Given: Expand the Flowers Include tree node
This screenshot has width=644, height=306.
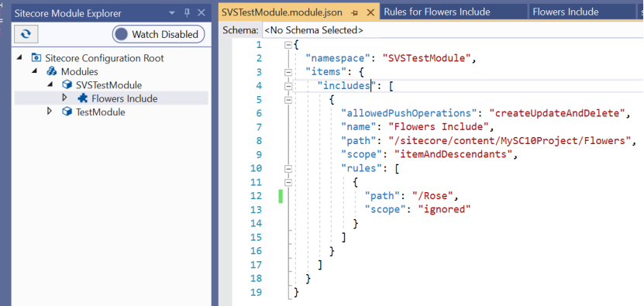Looking at the screenshot, I should pos(64,98).
